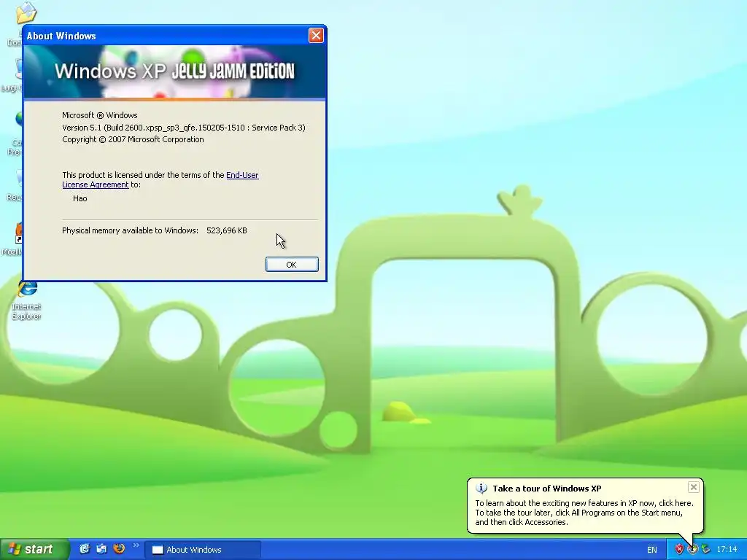This screenshot has width=747, height=560.
Task: Click the Copyright 2007 Microsoft Corporation text
Action: [133, 139]
